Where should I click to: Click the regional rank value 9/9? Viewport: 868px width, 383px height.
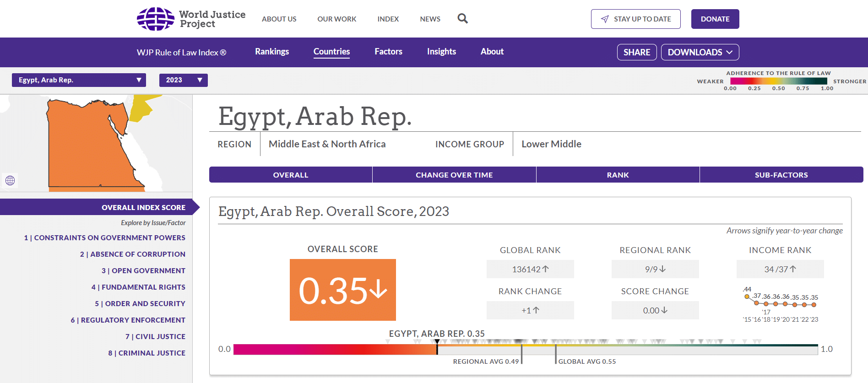655,269
